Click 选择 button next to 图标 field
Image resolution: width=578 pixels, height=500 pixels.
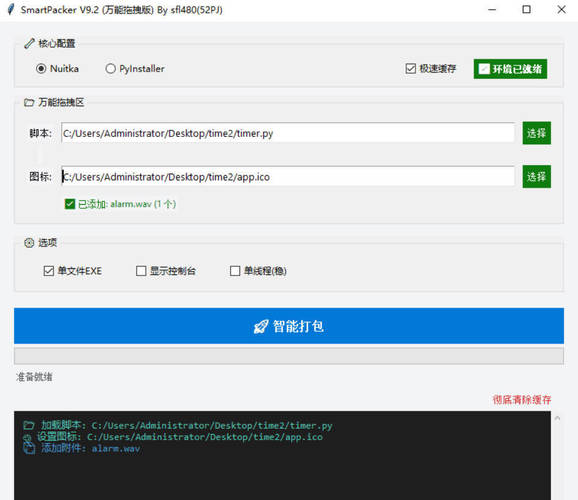point(537,177)
